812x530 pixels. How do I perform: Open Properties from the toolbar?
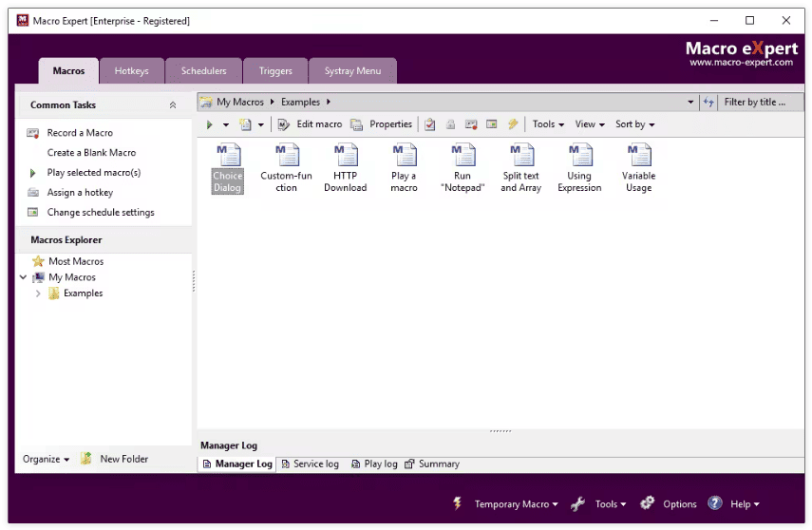point(381,124)
